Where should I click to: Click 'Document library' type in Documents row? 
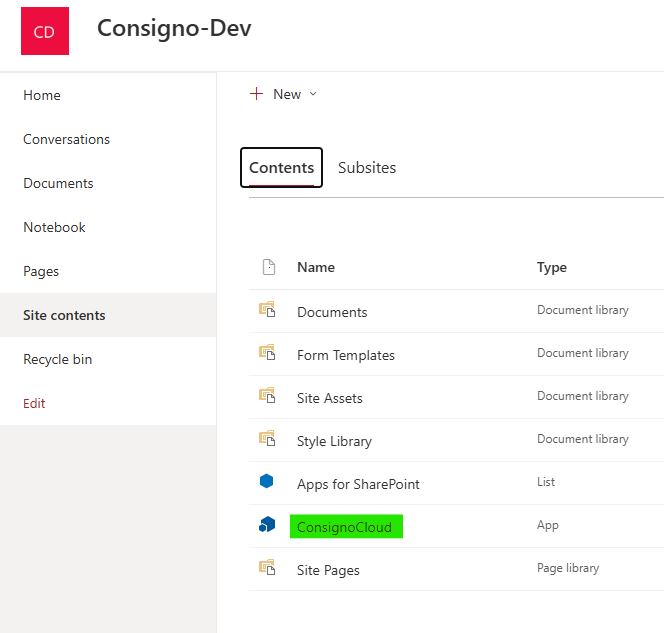click(583, 310)
